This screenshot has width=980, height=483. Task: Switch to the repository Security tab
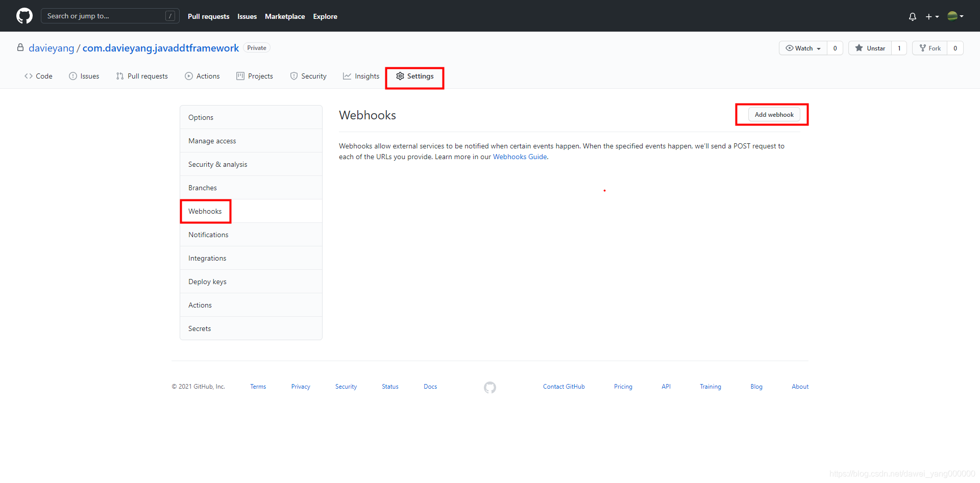[x=308, y=76]
